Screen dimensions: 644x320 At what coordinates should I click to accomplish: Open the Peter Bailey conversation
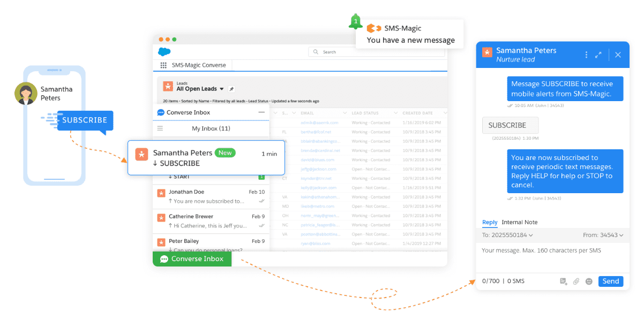click(x=211, y=244)
